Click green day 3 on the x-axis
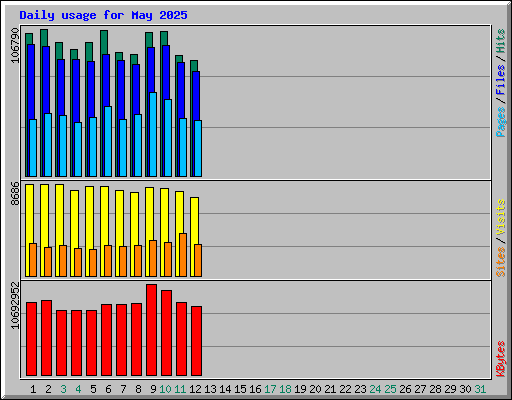512x400 pixels. [x=63, y=389]
